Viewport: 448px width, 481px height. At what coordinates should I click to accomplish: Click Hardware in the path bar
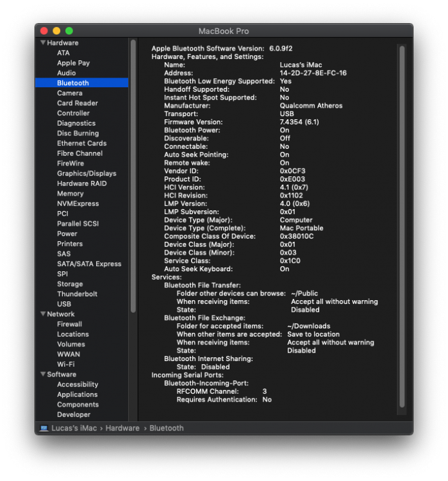click(122, 428)
